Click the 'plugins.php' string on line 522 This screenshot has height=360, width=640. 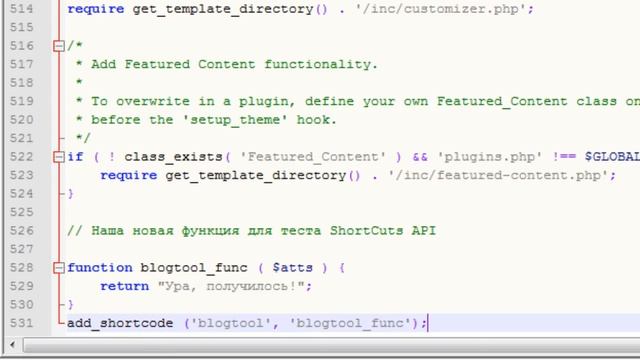(490, 157)
